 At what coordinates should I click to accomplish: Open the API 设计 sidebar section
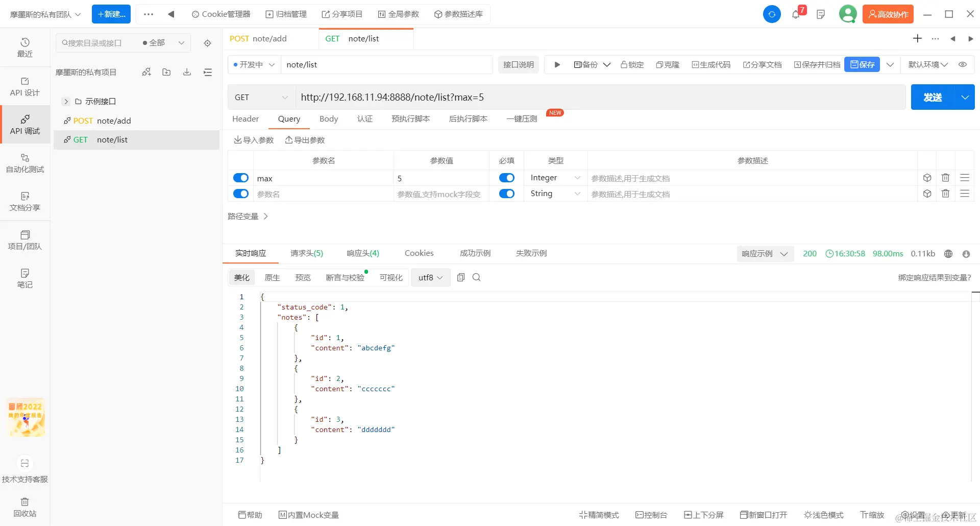click(x=25, y=87)
